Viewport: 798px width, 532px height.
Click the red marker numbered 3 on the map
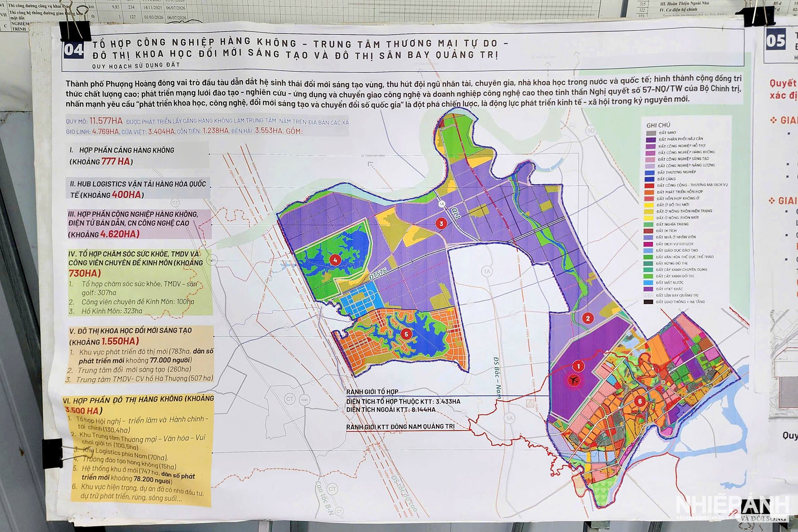(441, 223)
